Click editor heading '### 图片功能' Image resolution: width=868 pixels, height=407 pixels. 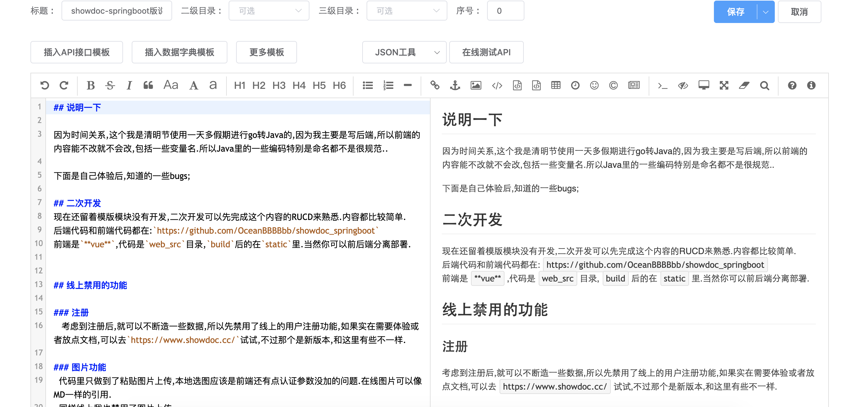80,367
